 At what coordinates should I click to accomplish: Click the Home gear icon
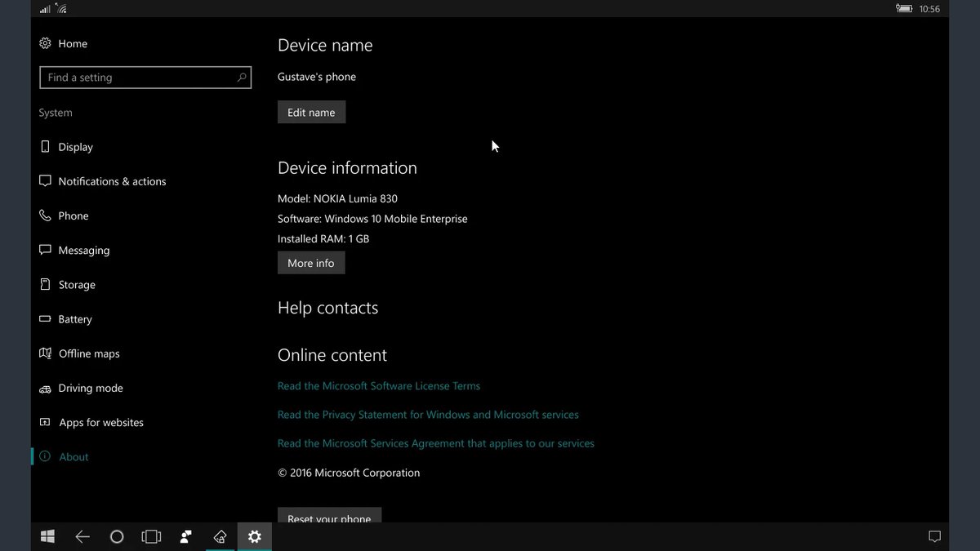click(x=45, y=43)
